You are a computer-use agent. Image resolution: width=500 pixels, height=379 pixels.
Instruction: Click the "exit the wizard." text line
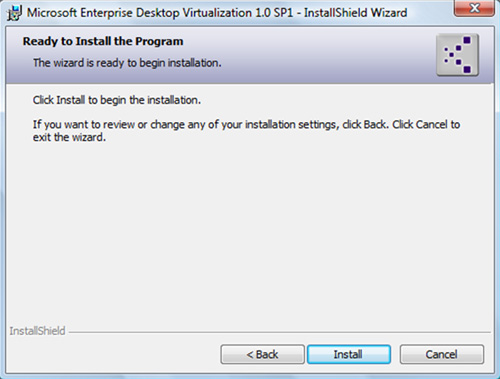pyautogui.click(x=69, y=137)
